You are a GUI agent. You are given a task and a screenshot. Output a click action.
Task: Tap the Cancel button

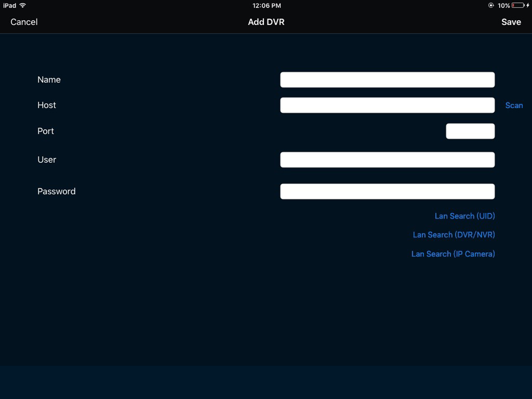coord(24,22)
